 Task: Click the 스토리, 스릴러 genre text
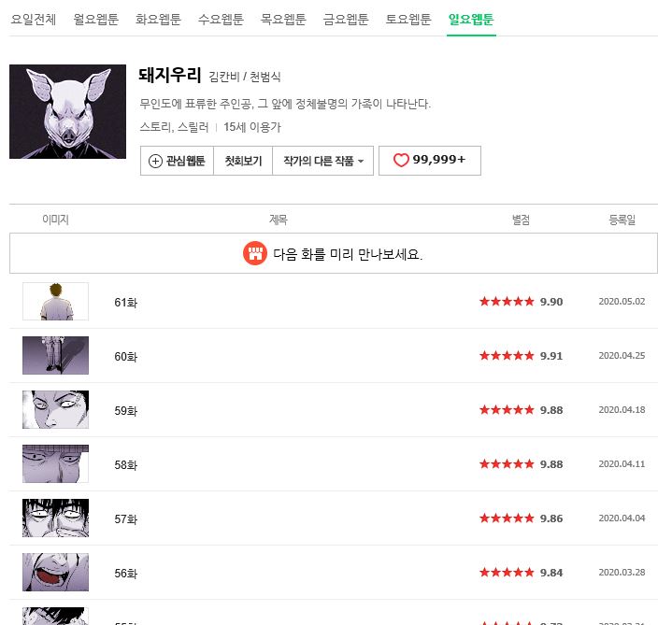pos(174,127)
